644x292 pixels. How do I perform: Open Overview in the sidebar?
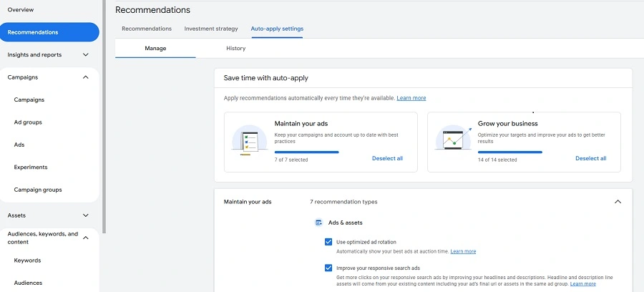tap(21, 9)
